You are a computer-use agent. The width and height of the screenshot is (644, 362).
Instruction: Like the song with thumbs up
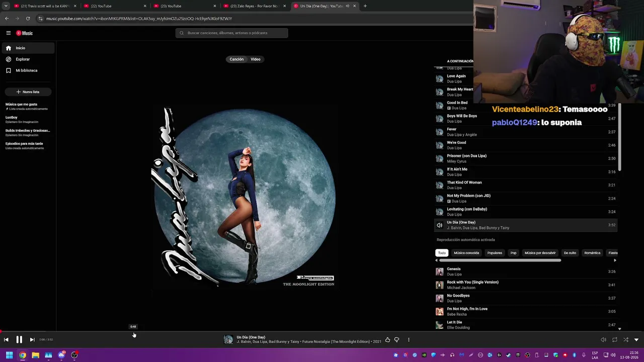[x=387, y=340]
